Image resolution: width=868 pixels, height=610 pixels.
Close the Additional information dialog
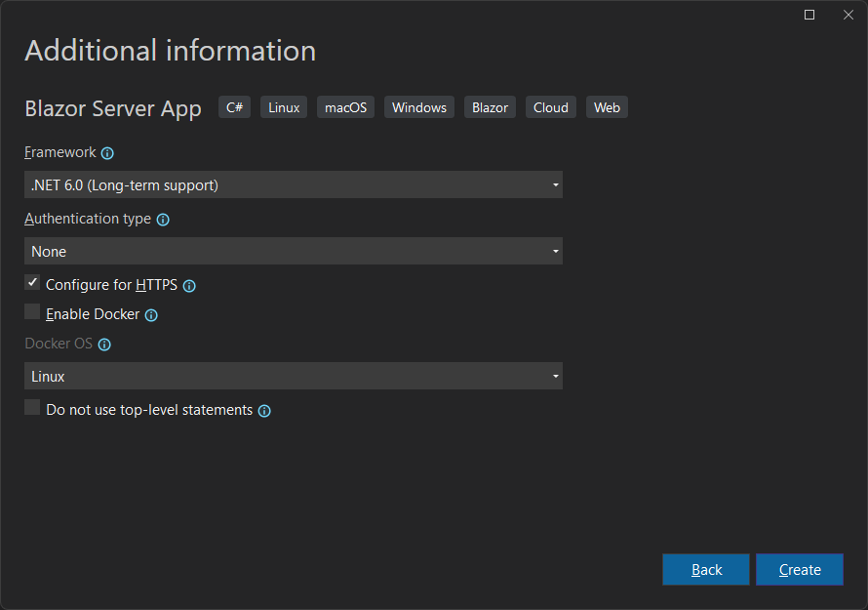[848, 15]
